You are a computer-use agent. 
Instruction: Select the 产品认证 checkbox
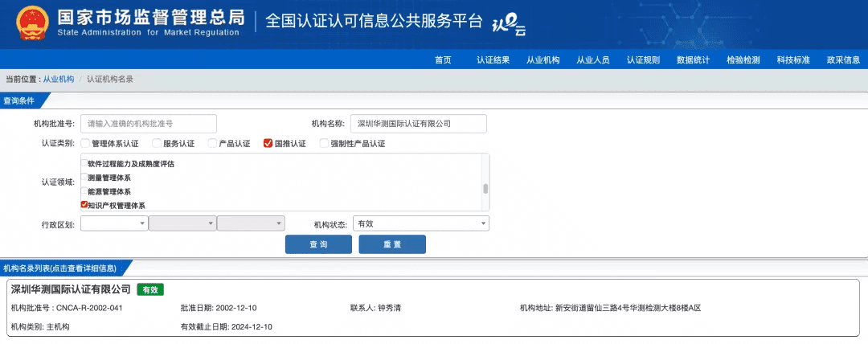[x=213, y=144]
